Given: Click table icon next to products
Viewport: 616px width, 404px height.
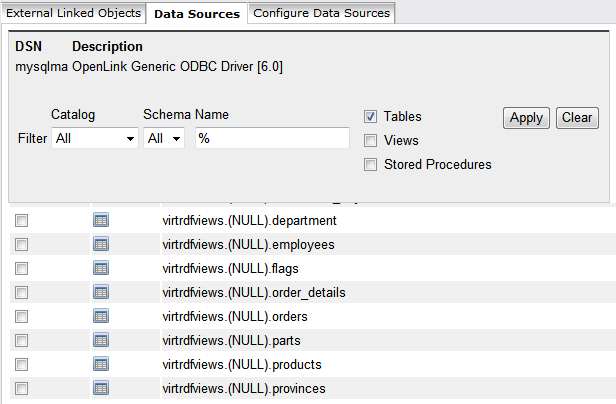Looking at the screenshot, I should 100,364.
